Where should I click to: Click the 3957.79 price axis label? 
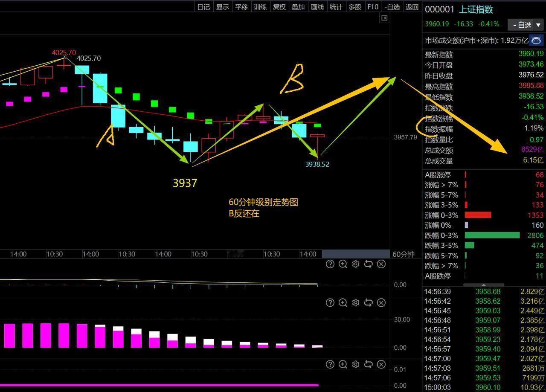tap(406, 137)
